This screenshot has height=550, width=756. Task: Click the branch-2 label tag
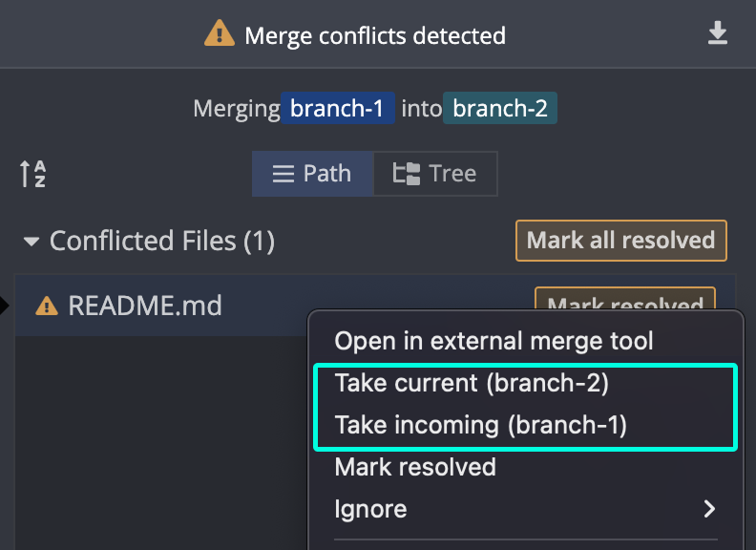tap(500, 108)
